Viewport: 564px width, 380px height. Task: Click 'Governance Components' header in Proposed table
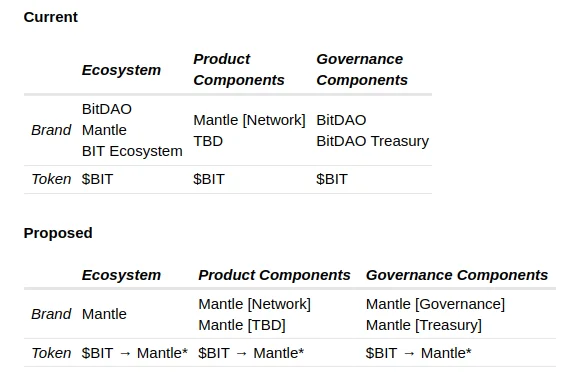click(457, 275)
